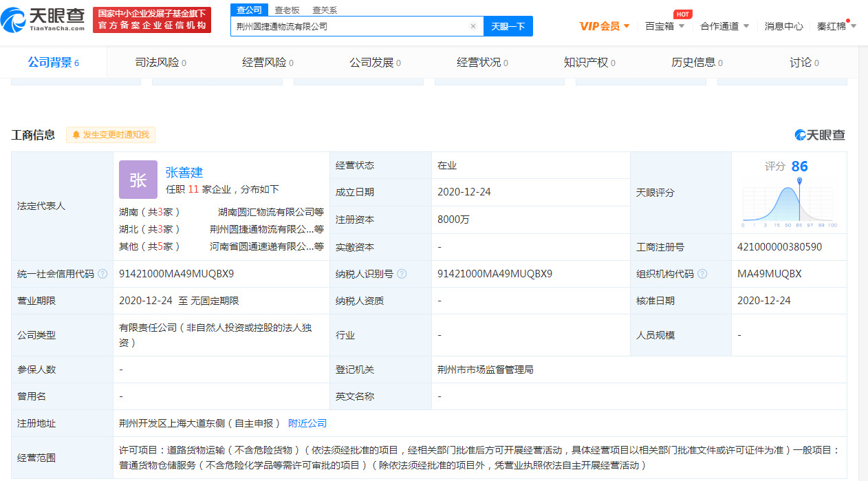Click the organization code MA49MUQBX
Image resolution: width=868 pixels, height=481 pixels.
[x=769, y=274]
